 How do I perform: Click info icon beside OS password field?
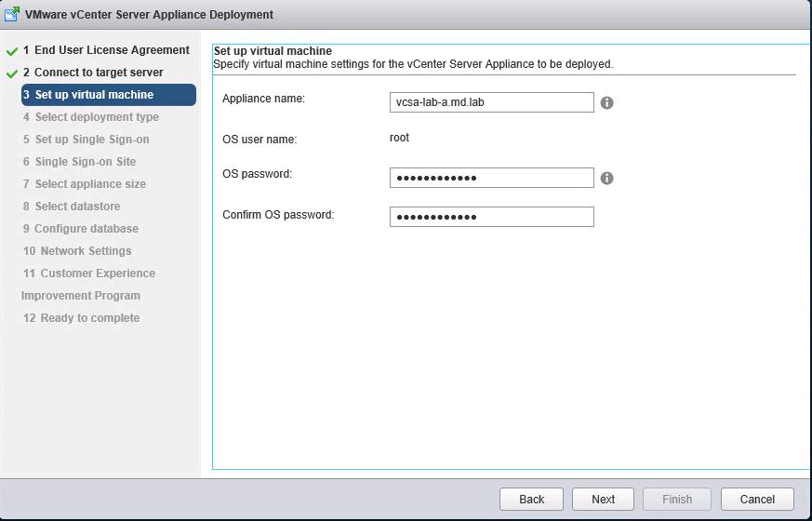click(606, 178)
